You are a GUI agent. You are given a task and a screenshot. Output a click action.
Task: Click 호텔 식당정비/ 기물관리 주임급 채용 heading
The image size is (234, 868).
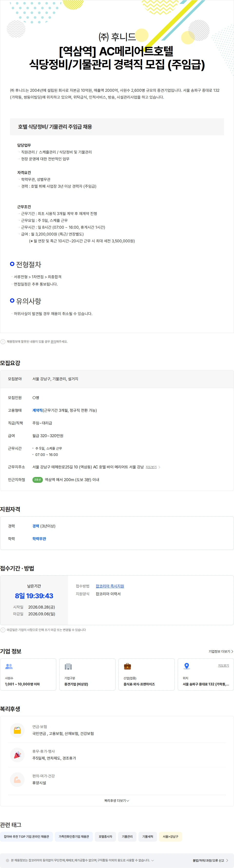55,127
